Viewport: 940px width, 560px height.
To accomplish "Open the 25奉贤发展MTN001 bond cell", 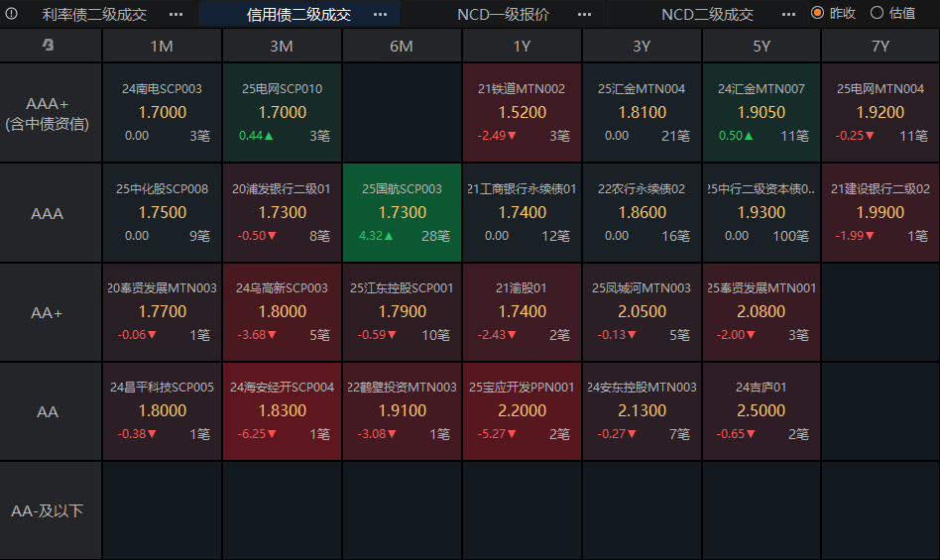I will point(762,312).
